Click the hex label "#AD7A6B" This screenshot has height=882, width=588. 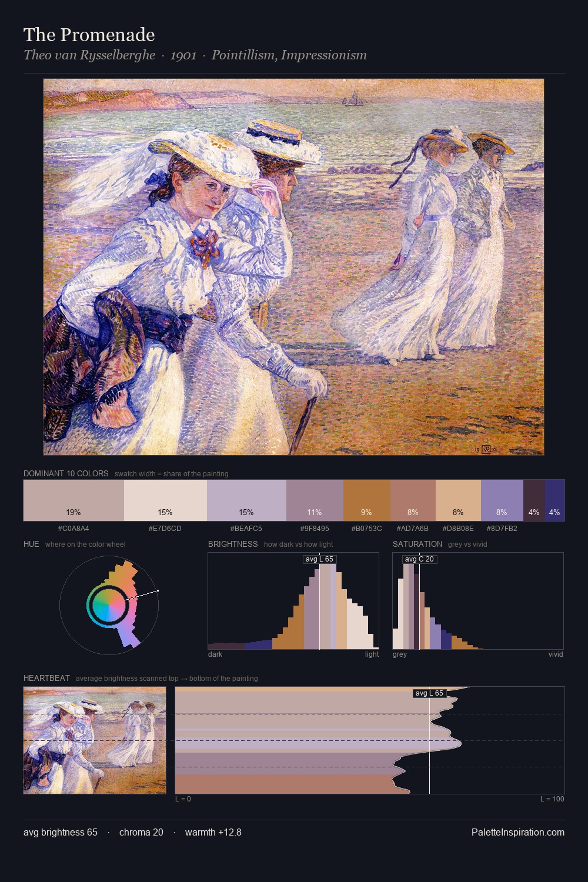pyautogui.click(x=413, y=529)
